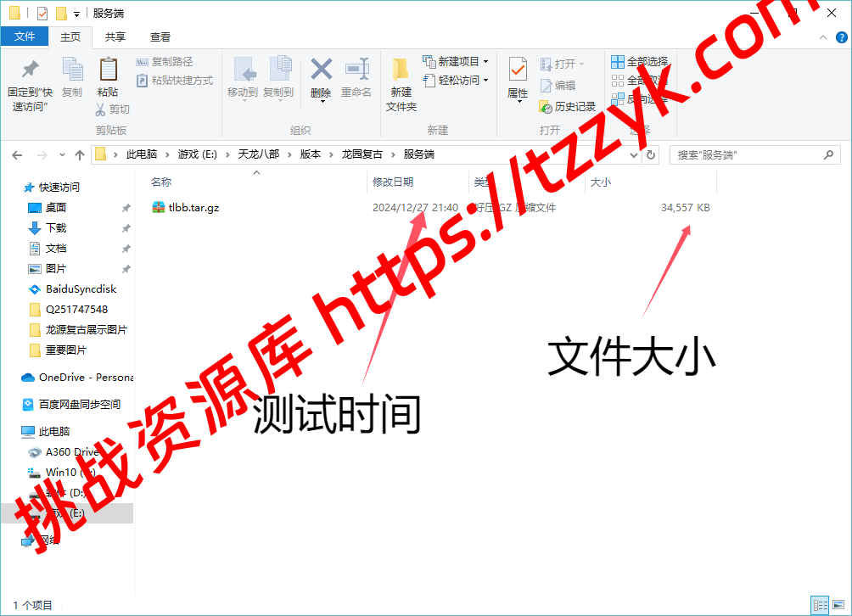Click the History button in ribbon

pyautogui.click(x=568, y=107)
